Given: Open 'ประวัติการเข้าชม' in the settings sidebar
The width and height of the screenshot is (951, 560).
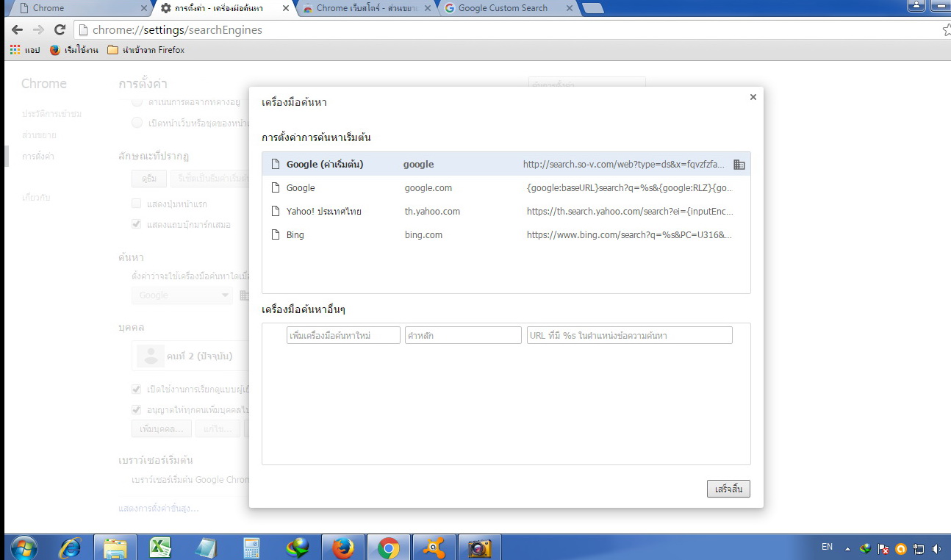Looking at the screenshot, I should (x=51, y=113).
